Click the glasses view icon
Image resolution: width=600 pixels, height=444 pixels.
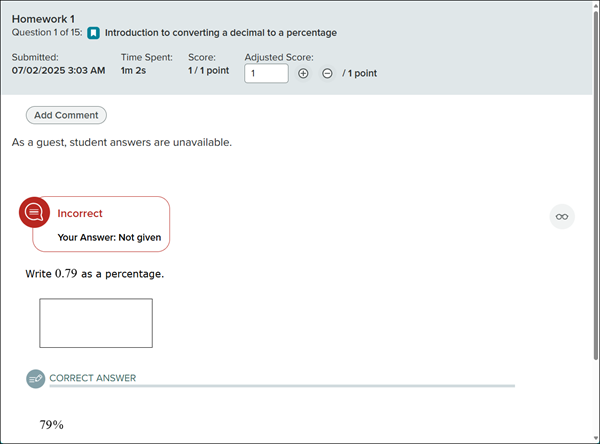pyautogui.click(x=562, y=216)
